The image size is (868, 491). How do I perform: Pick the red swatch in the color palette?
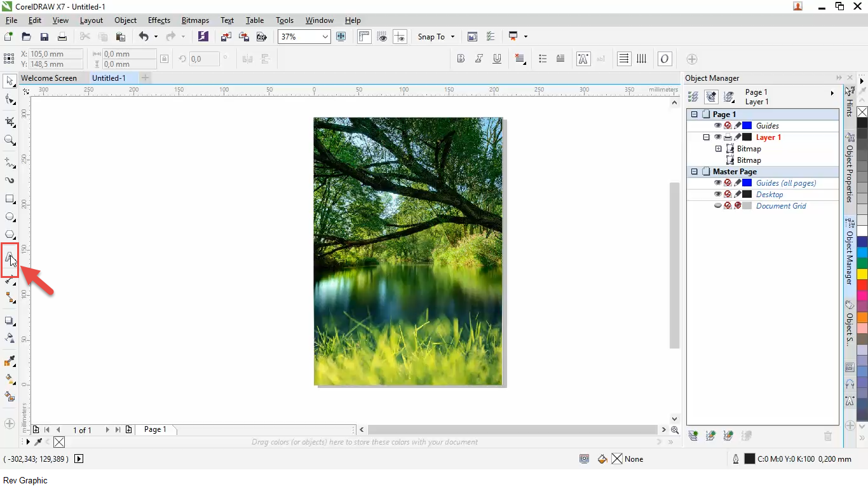pyautogui.click(x=862, y=285)
